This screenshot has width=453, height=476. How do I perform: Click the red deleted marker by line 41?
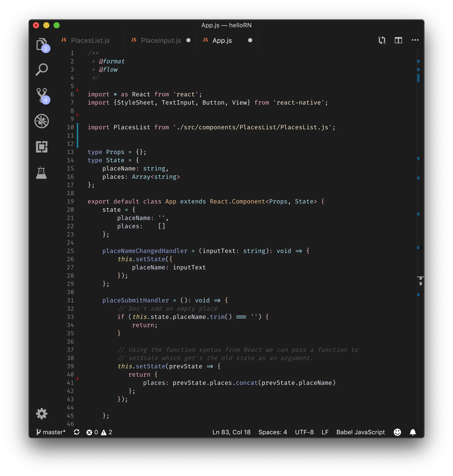[77, 379]
